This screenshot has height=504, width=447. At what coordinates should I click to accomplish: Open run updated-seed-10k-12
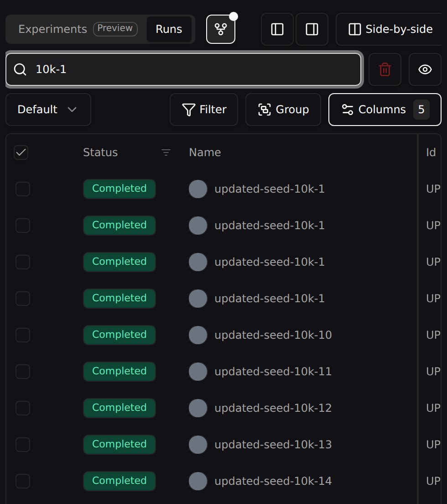(x=273, y=408)
